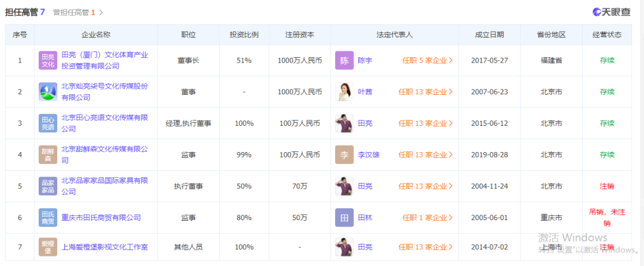
Task: Click legal representative name 田林
Action: click(365, 218)
